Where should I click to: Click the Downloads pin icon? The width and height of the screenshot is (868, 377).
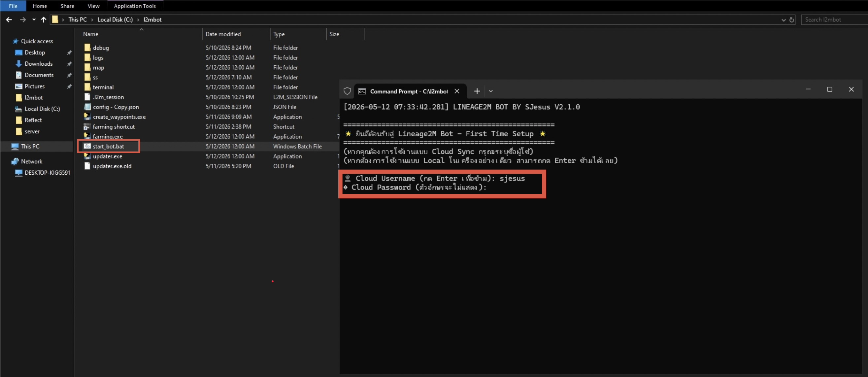(69, 64)
